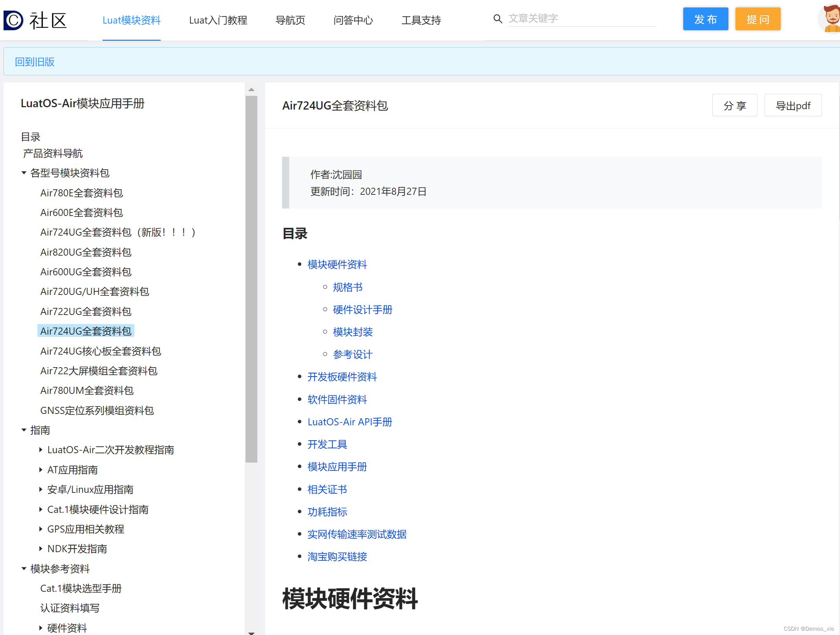This screenshot has width=840, height=635.
Task: Open Air724UG核心板全套资料包 item
Action: pyautogui.click(x=101, y=351)
